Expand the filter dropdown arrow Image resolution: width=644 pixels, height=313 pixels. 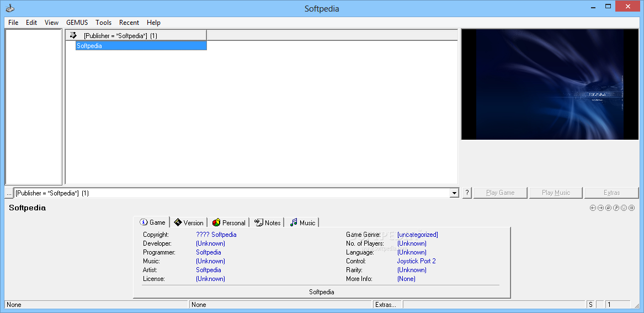pyautogui.click(x=454, y=193)
